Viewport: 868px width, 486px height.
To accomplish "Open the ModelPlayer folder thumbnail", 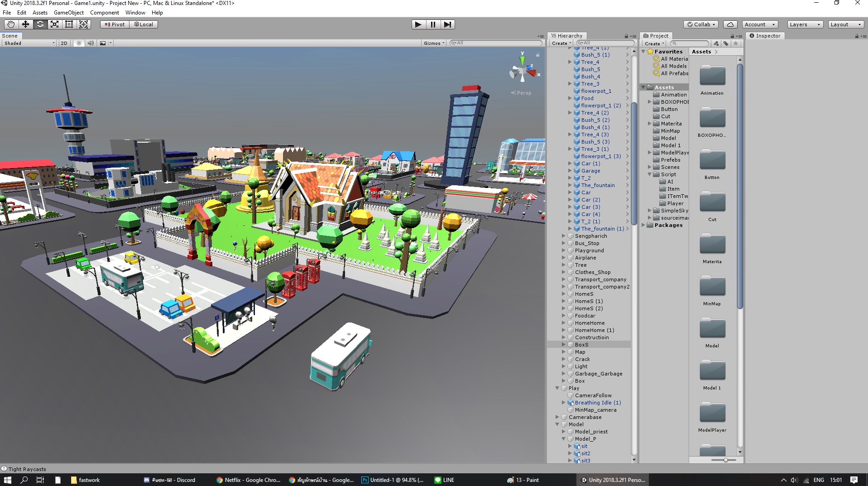I will click(x=712, y=417).
